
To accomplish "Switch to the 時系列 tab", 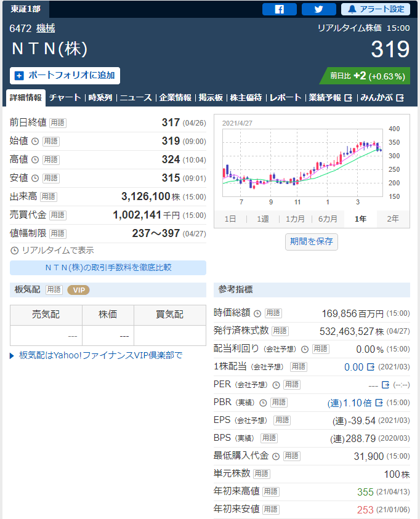I will pos(100,98).
